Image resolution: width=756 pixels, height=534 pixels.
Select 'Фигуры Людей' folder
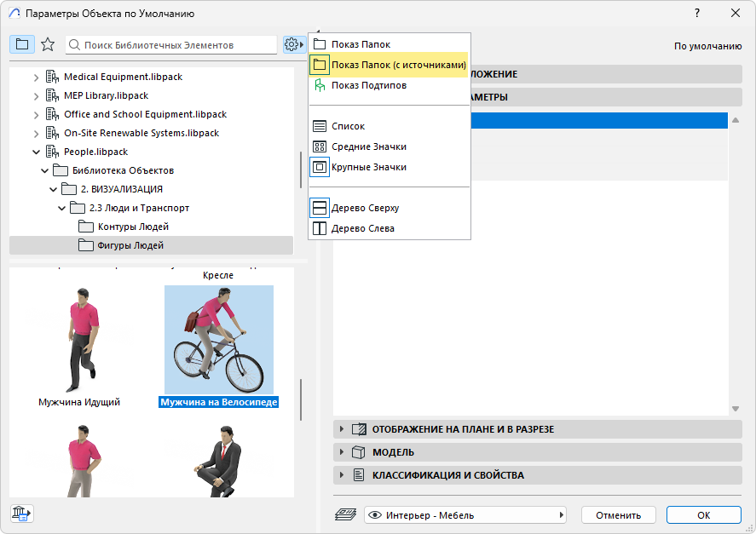[151, 245]
